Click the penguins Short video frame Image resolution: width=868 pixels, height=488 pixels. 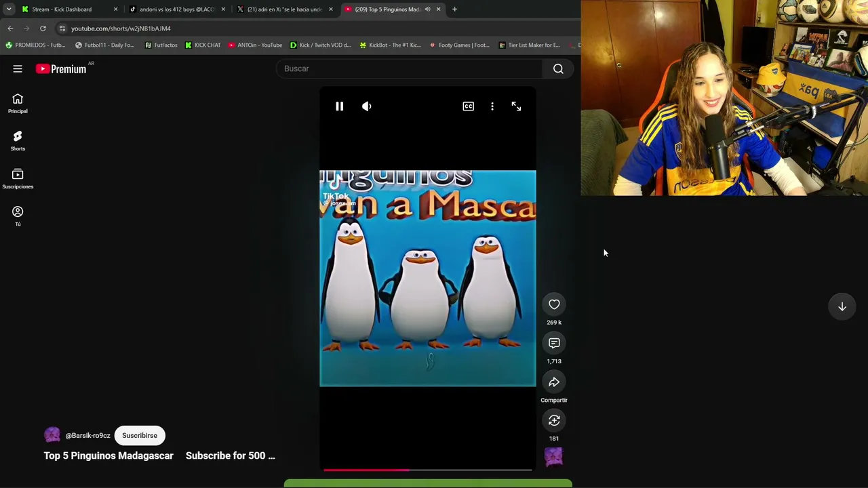428,279
